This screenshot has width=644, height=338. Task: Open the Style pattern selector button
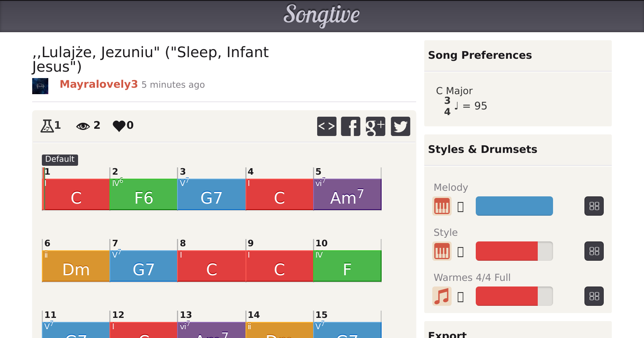594,251
